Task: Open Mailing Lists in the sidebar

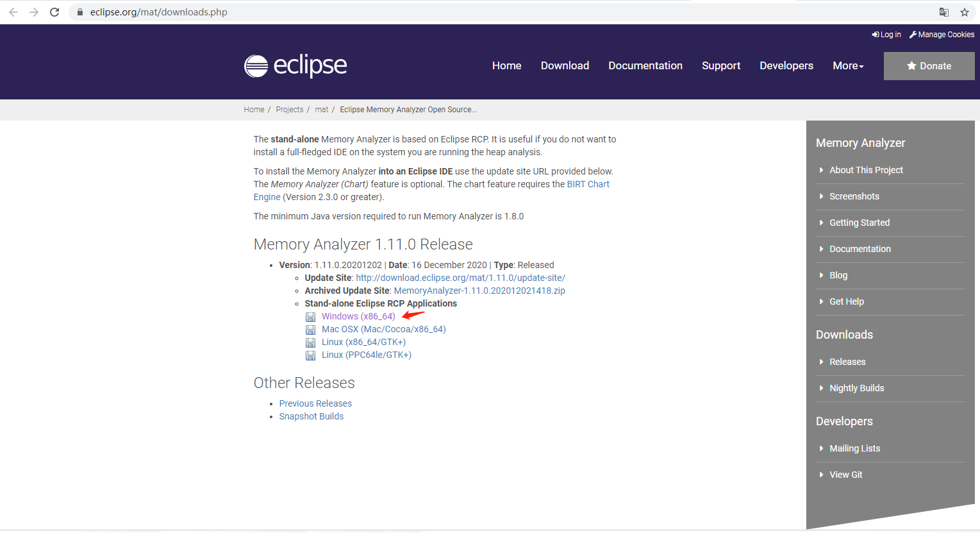Action: coord(855,448)
